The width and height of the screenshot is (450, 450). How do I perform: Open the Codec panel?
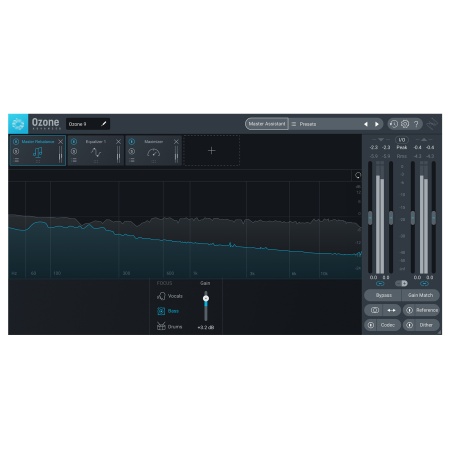coord(388,325)
